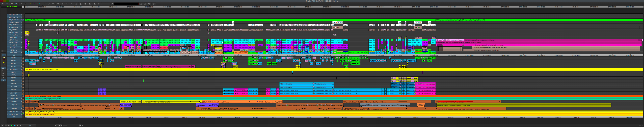This screenshot has height=127, width=644.
Task: Adjust the timeline scale slider in the bottom bar
Action: (65, 125)
